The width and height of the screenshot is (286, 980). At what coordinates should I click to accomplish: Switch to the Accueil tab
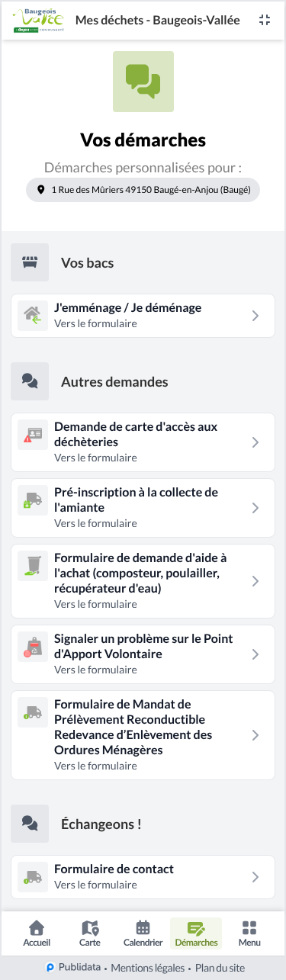click(37, 933)
